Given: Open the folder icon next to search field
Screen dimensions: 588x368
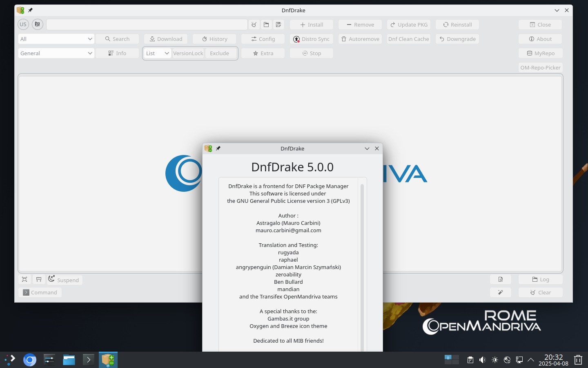Looking at the screenshot, I should pos(266,25).
